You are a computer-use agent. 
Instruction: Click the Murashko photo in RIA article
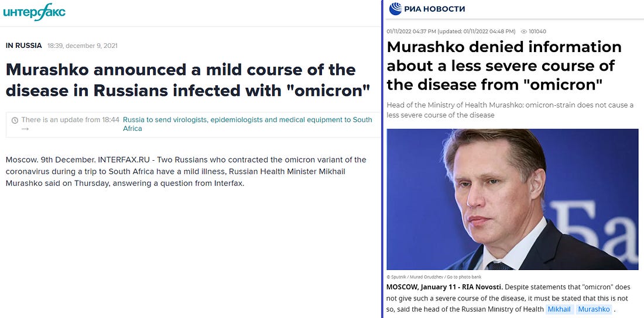click(513, 199)
